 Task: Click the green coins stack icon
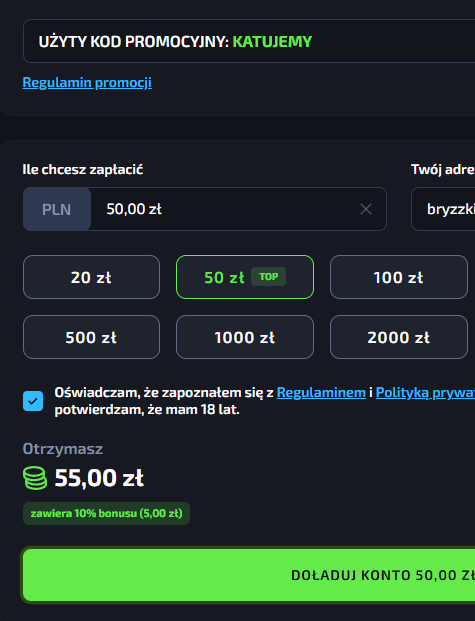(35, 478)
